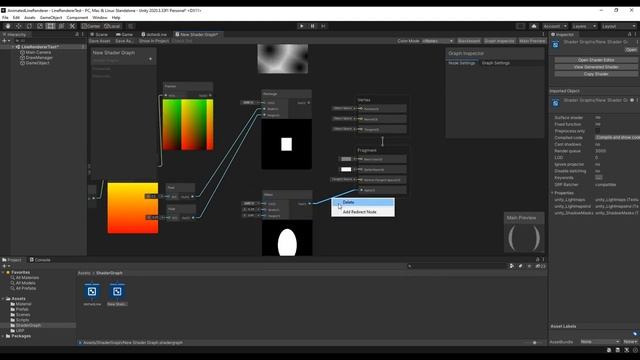Open the GameObject menu
This screenshot has width=640, height=360.
pyautogui.click(x=51, y=18)
